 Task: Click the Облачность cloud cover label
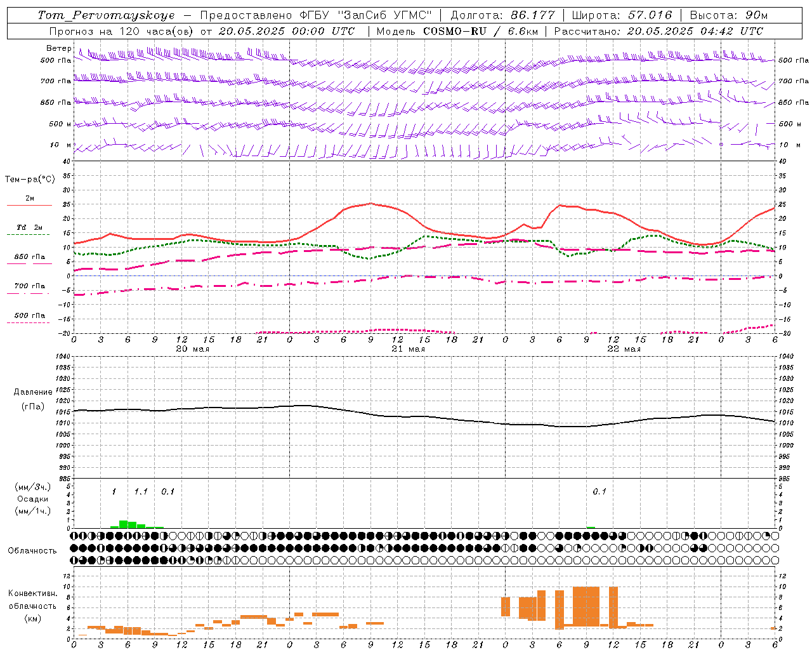[x=32, y=551]
